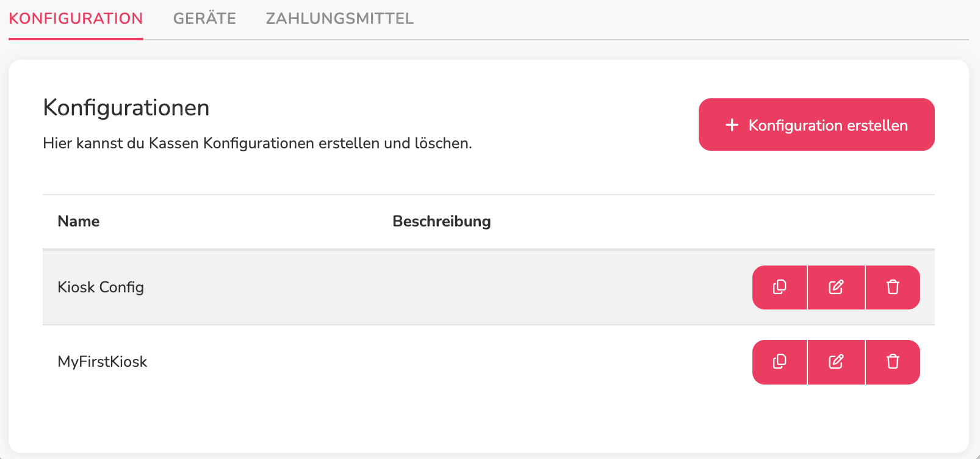The image size is (980, 459).
Task: Edit the Kiosk Config entry
Action: click(836, 287)
